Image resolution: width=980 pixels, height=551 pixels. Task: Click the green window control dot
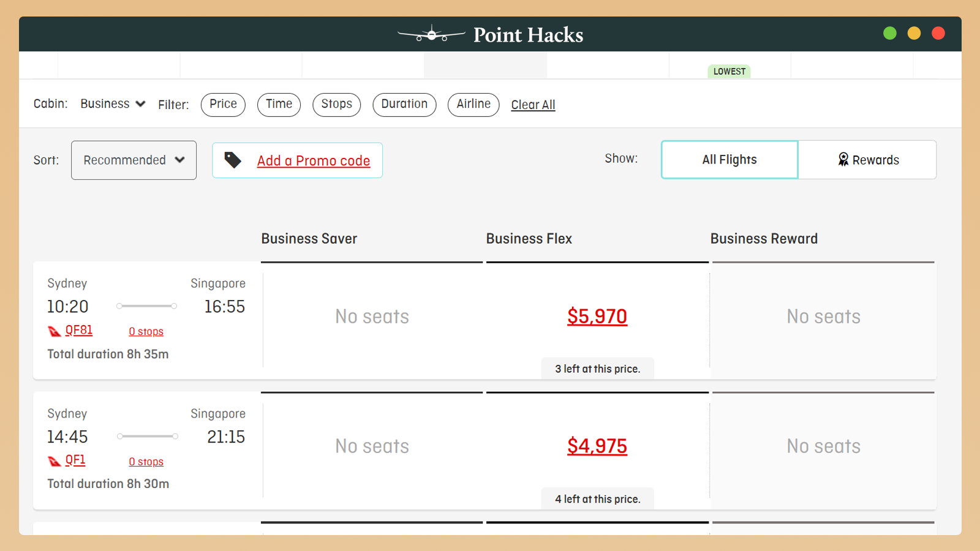pyautogui.click(x=890, y=34)
